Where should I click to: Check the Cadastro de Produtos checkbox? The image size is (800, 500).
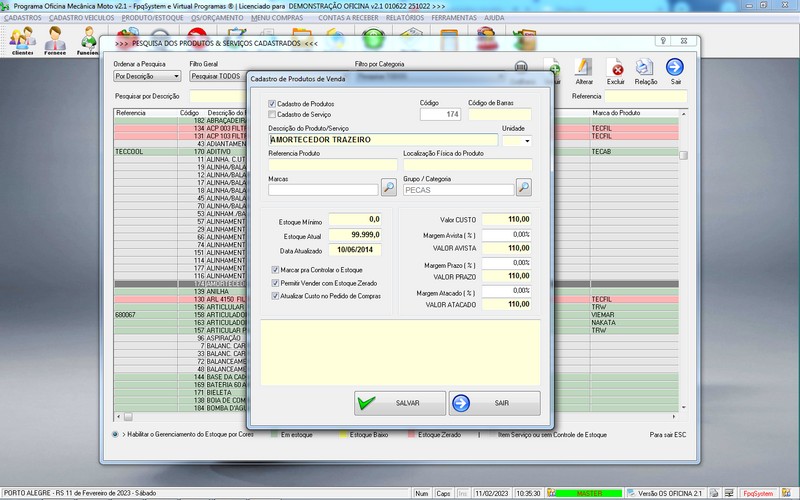click(272, 104)
